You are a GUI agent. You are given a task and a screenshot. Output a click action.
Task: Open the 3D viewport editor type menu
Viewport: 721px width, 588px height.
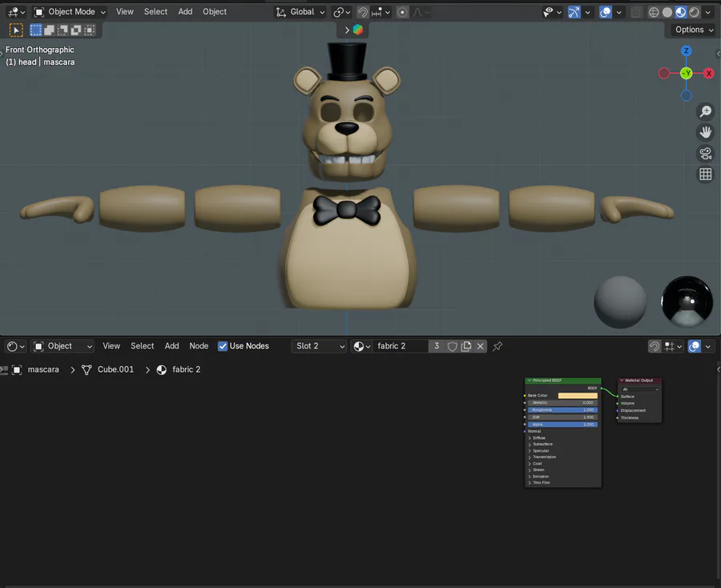pyautogui.click(x=16, y=12)
